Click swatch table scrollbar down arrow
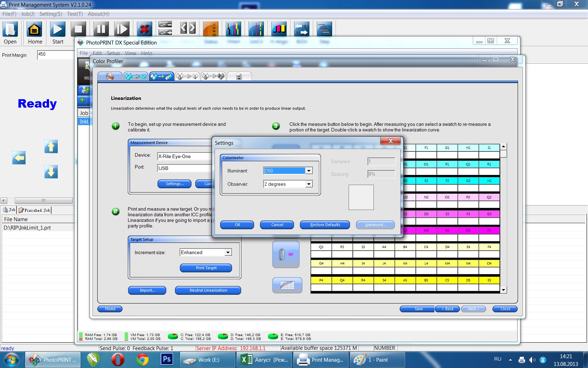The height and width of the screenshot is (368, 588). (x=503, y=290)
